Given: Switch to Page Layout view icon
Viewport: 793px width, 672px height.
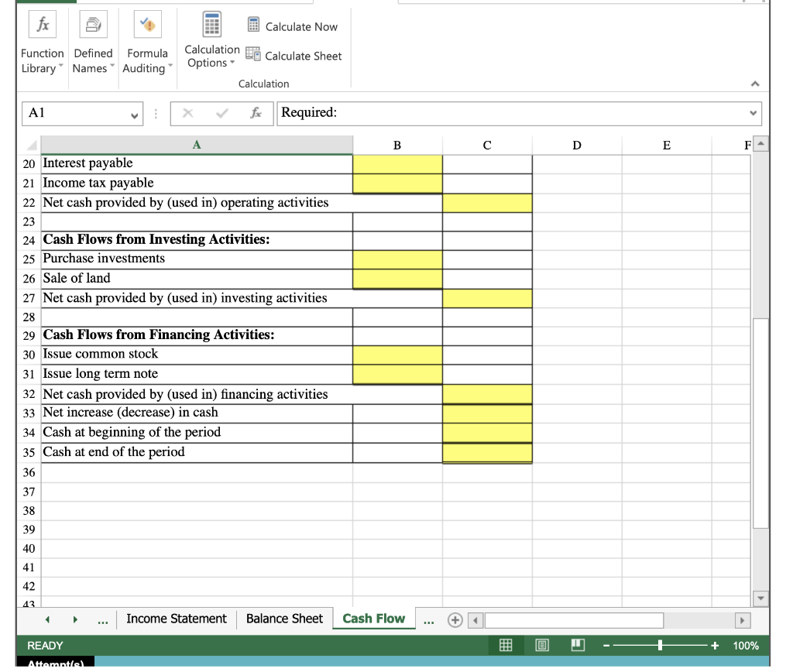Looking at the screenshot, I should pos(542,645).
